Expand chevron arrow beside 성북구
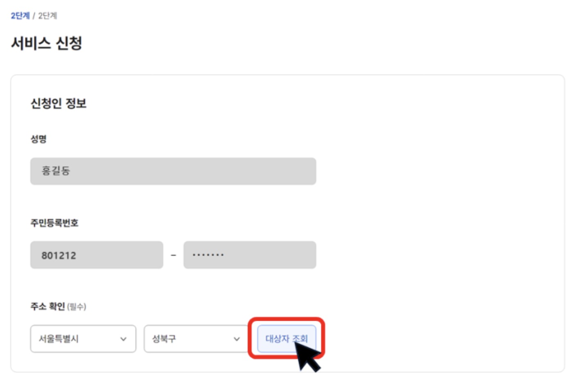 tap(237, 339)
